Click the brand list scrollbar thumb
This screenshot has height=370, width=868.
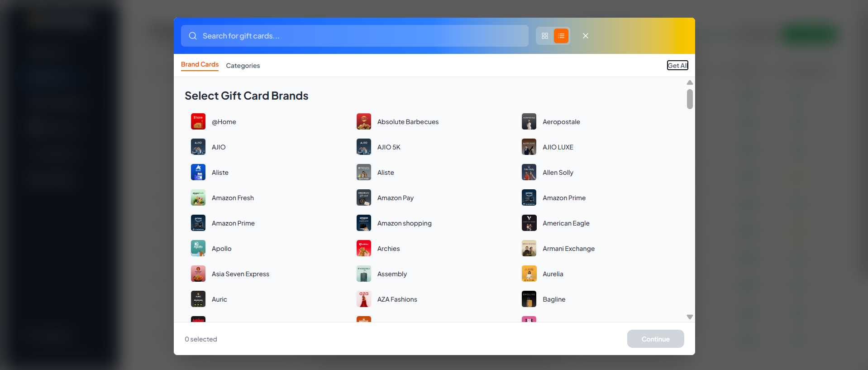(x=690, y=99)
